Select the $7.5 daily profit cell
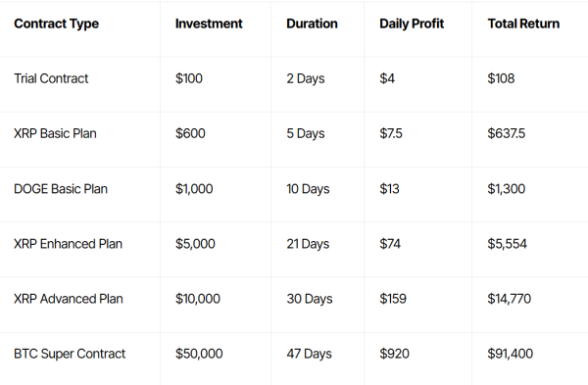The image size is (588, 385). [x=391, y=133]
